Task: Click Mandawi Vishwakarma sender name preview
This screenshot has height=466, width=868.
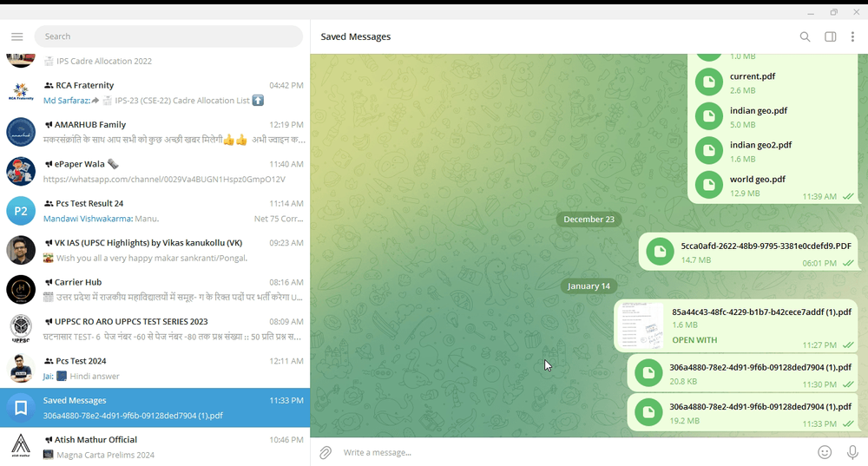Action: (x=88, y=219)
